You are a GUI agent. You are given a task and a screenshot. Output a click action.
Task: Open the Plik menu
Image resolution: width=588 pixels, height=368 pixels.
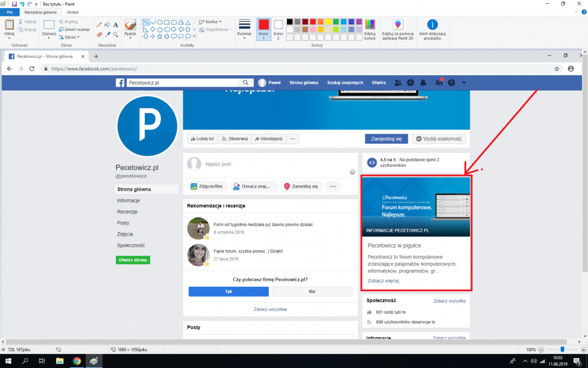10,11
